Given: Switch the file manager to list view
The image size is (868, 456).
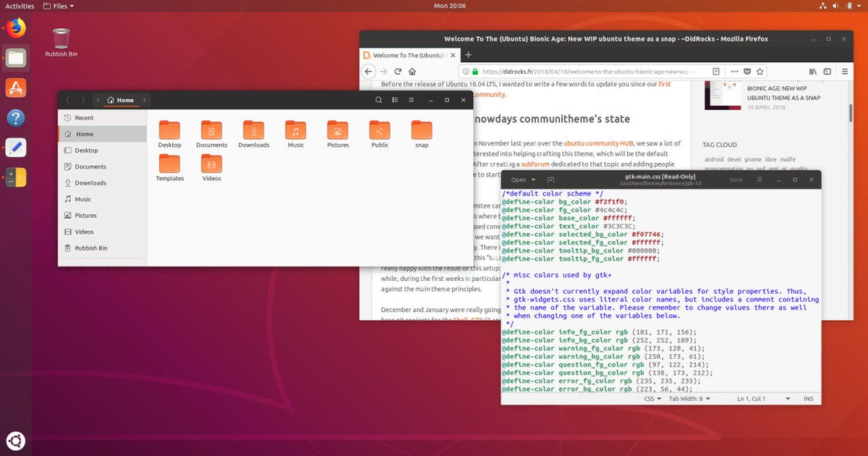Looking at the screenshot, I should (395, 100).
